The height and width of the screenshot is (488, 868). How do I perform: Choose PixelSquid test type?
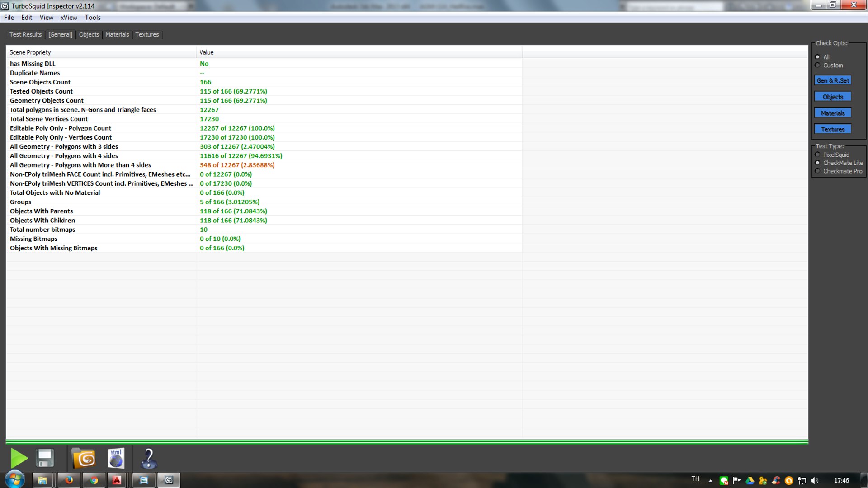click(817, 155)
